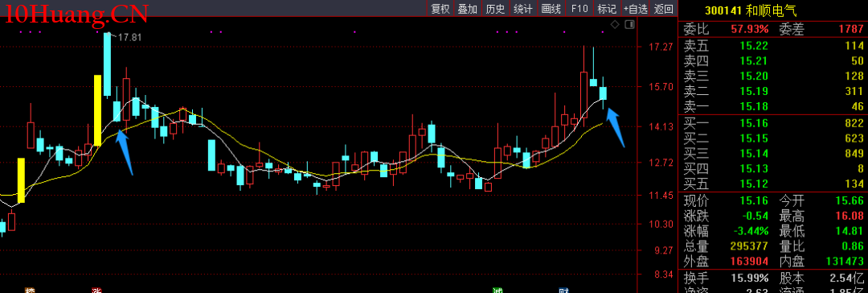
Task: Click the diamond icon above the chart
Action: click(x=615, y=25)
